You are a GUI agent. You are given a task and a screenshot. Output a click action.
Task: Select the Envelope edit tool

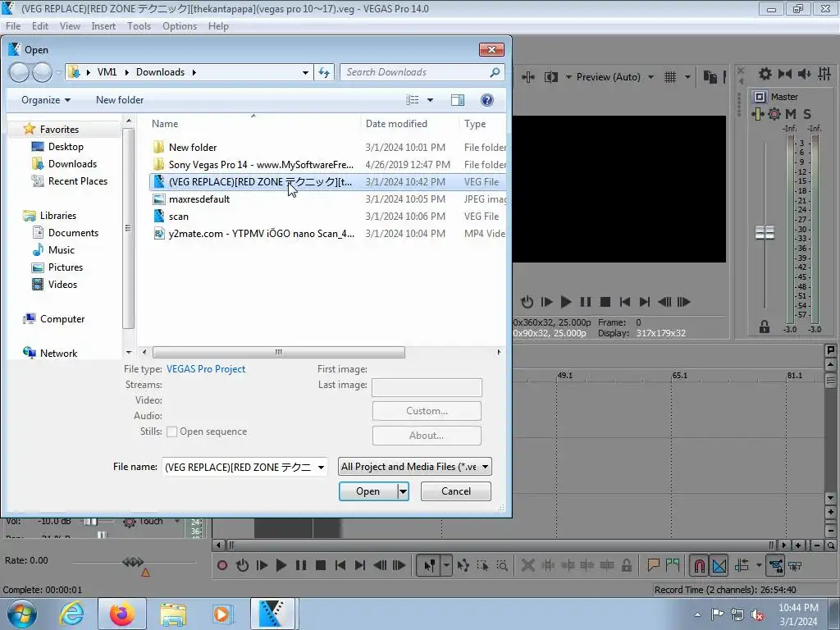(x=463, y=565)
